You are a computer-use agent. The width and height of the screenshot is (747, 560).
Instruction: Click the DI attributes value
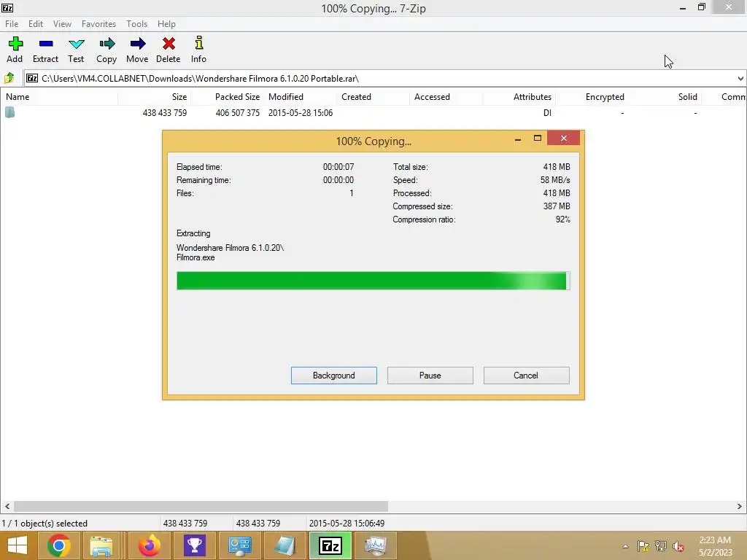[547, 113]
